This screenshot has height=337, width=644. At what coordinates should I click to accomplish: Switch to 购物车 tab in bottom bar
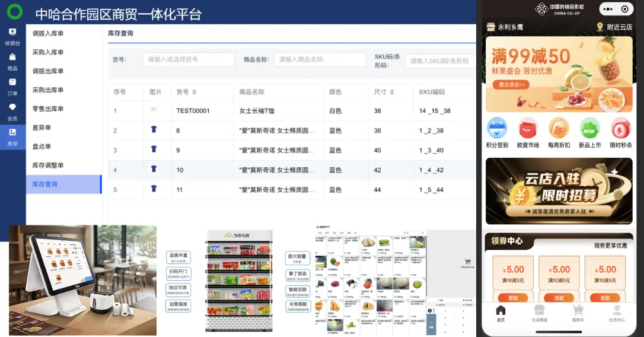[578, 313]
